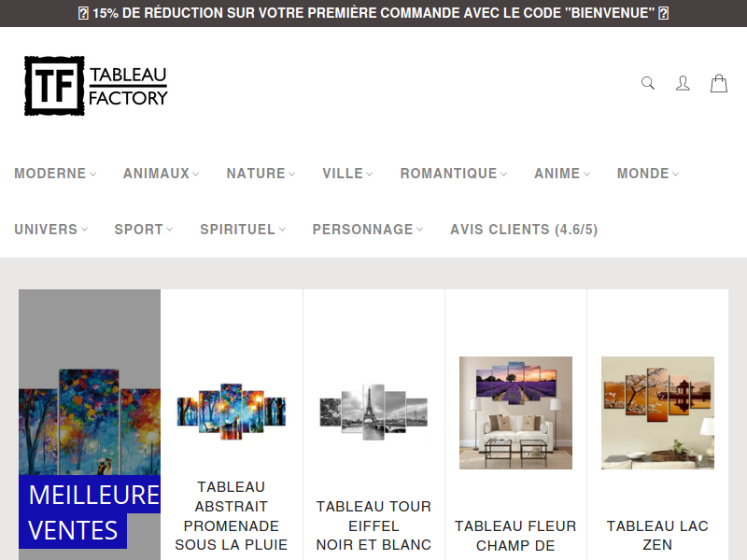Expand the Univers menu chevron
This screenshot has height=560, width=747.
84,229
